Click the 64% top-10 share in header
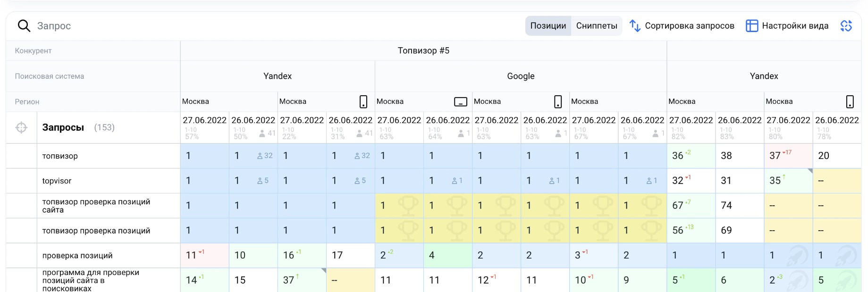Screen dimensions: 868x292 point(435,137)
